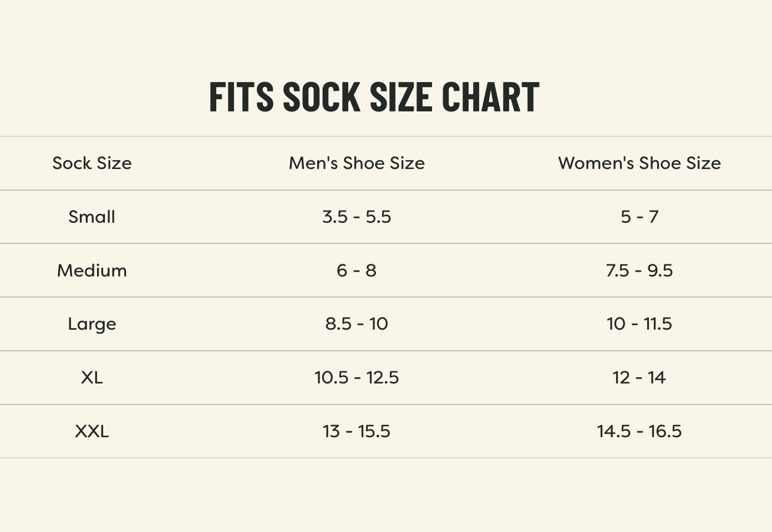Select the Men's Shoe Size header
Viewport: 772px width, 532px height.
point(357,163)
